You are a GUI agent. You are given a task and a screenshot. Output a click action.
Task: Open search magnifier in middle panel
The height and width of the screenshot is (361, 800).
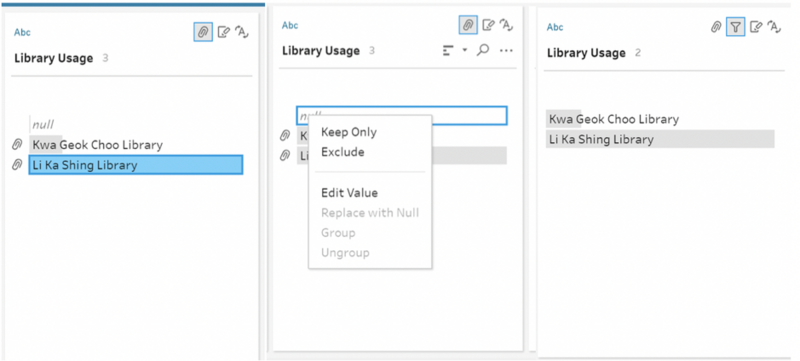pyautogui.click(x=483, y=50)
